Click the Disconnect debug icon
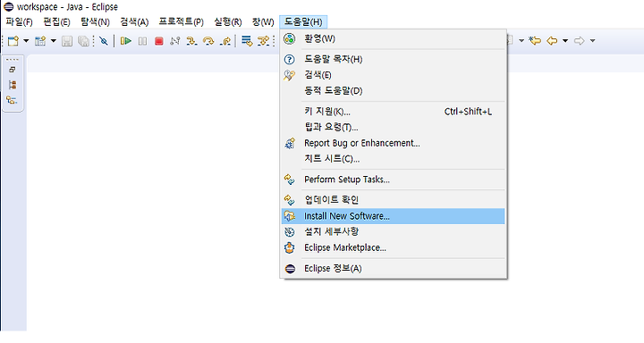 [x=175, y=40]
